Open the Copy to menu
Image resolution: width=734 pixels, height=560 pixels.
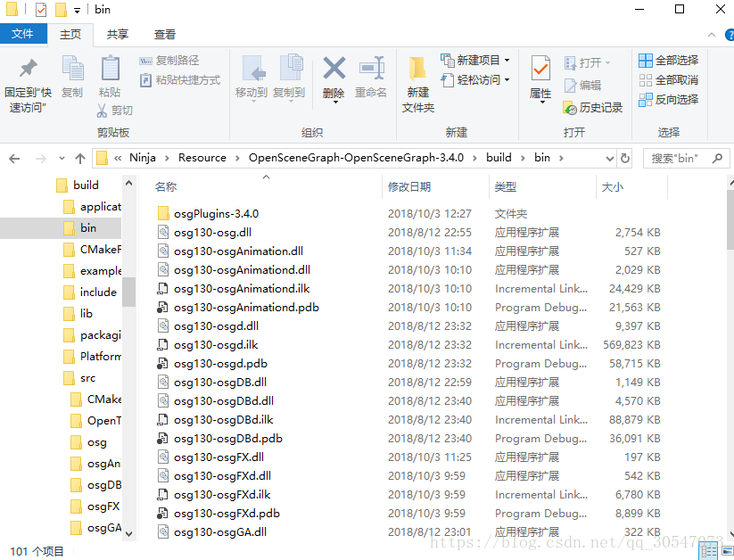tap(289, 78)
